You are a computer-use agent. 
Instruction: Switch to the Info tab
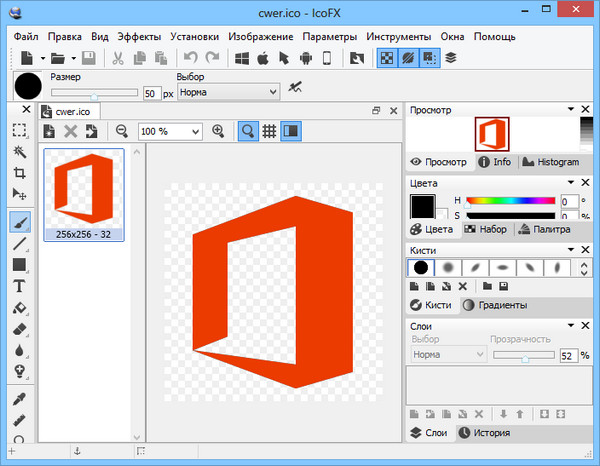point(494,162)
